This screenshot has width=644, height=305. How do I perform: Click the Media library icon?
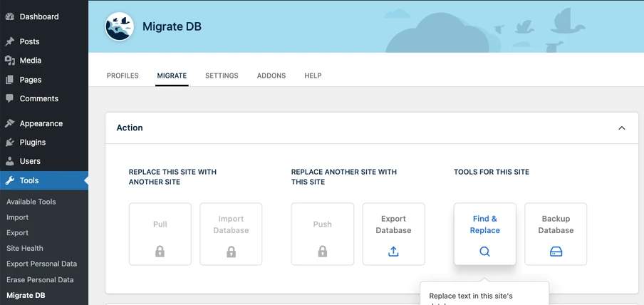point(9,61)
